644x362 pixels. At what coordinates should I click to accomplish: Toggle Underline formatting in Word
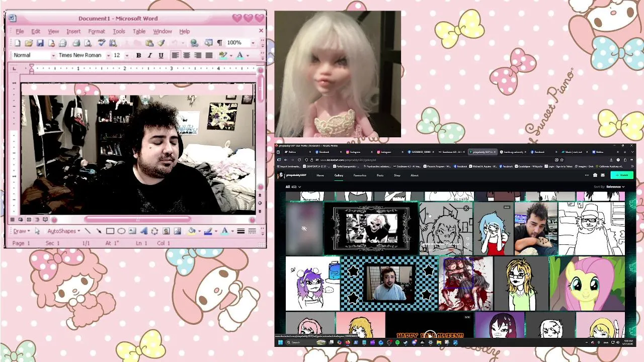(x=161, y=55)
